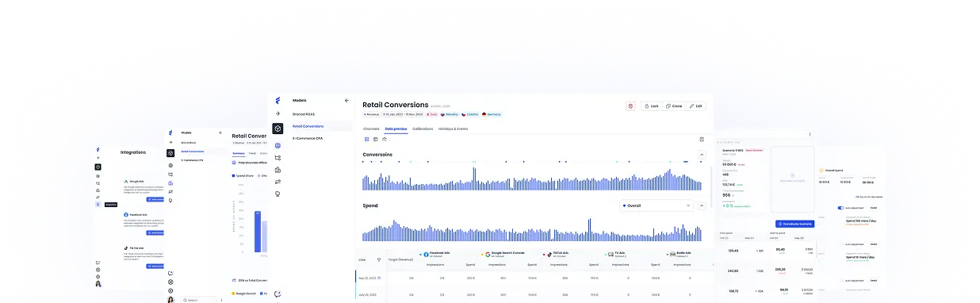The width and height of the screenshot is (980, 303).
Task: Switch to the Holidays & Events tab
Action: pyautogui.click(x=454, y=128)
